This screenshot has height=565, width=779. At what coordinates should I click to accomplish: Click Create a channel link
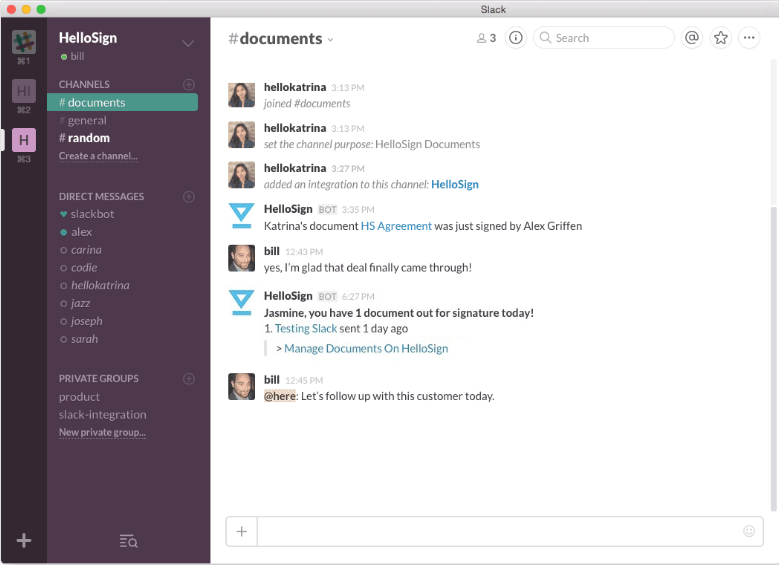98,156
